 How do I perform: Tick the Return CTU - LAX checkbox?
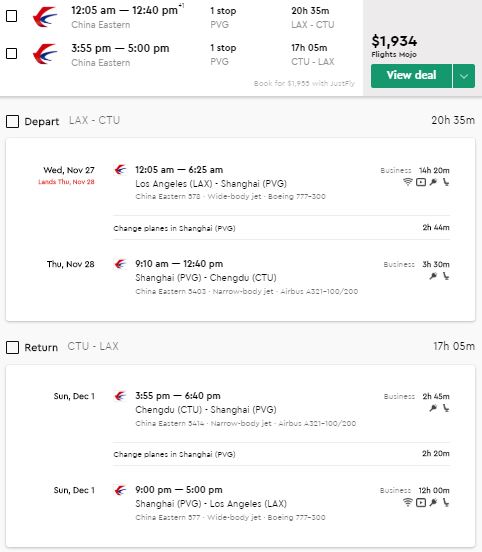click(x=12, y=347)
